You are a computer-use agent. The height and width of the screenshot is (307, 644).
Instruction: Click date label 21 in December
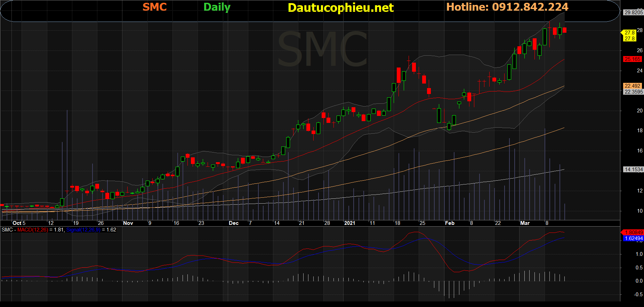coord(301,223)
